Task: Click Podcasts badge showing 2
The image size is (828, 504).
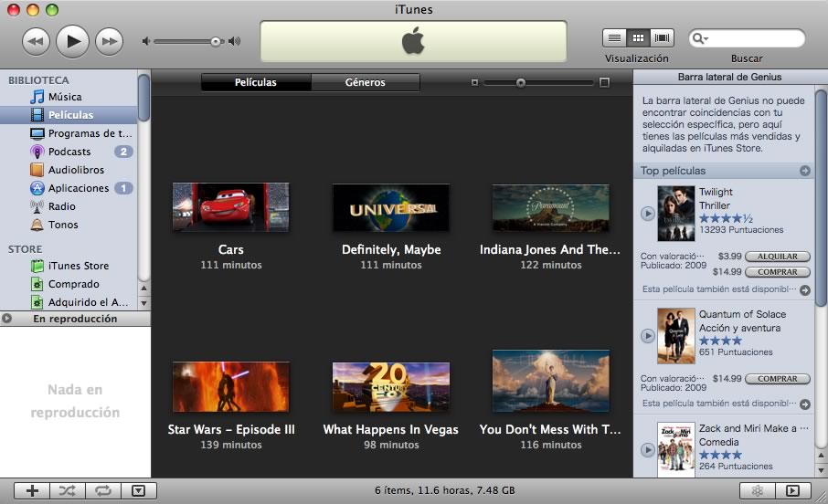Action: (x=123, y=152)
